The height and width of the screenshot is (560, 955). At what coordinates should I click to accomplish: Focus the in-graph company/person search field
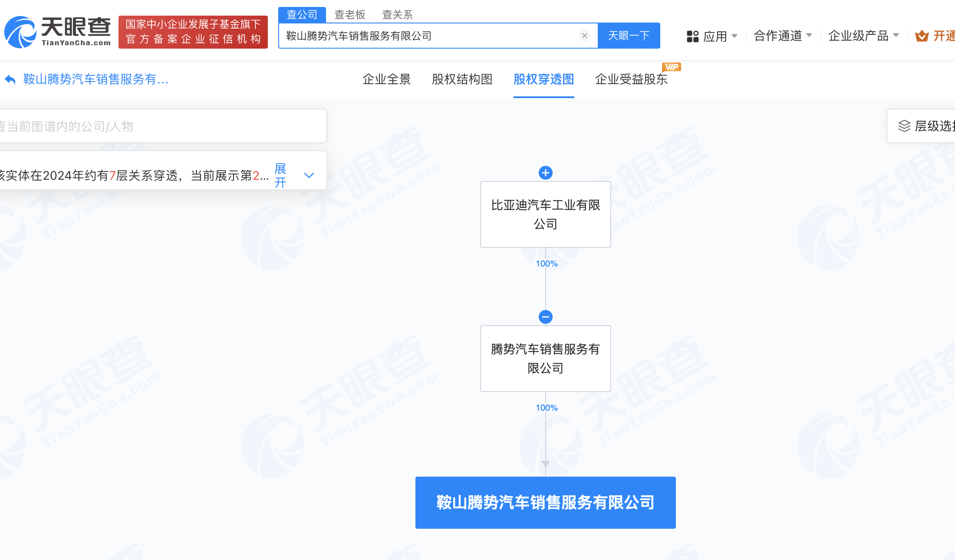(x=163, y=126)
